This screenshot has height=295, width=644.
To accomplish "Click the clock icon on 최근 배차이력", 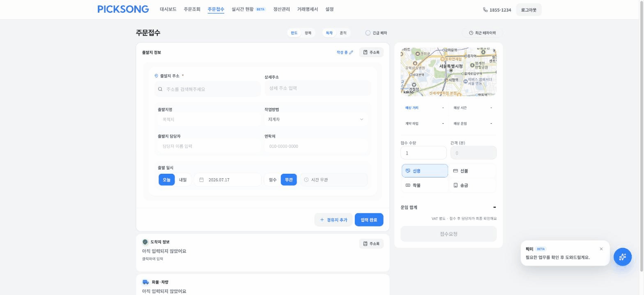I will (471, 33).
